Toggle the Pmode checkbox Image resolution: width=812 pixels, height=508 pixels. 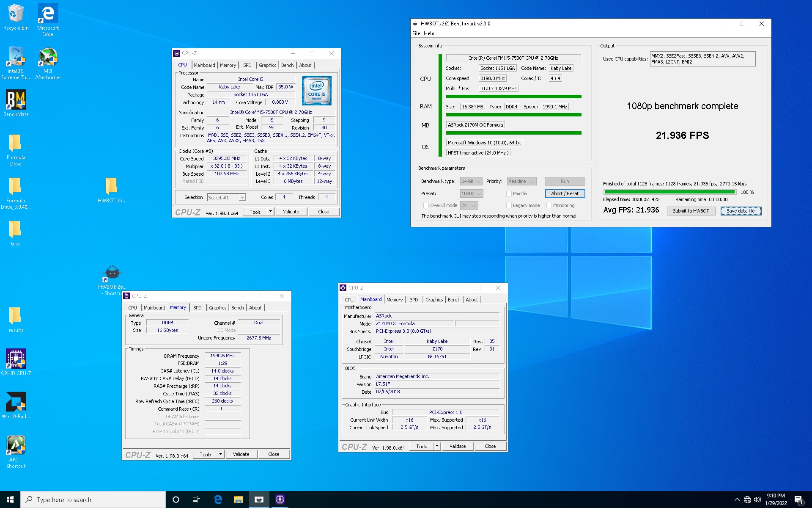[x=509, y=193]
